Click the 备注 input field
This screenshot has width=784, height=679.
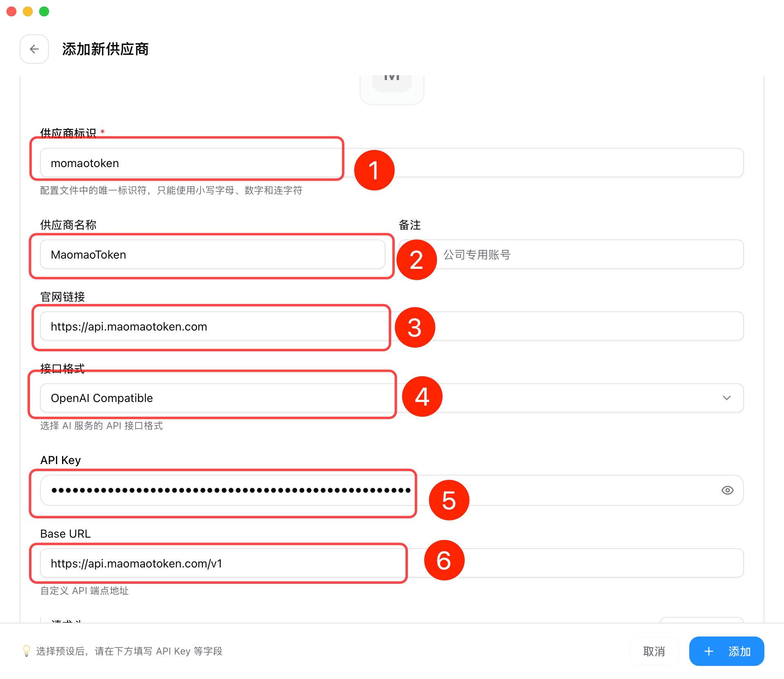click(571, 254)
